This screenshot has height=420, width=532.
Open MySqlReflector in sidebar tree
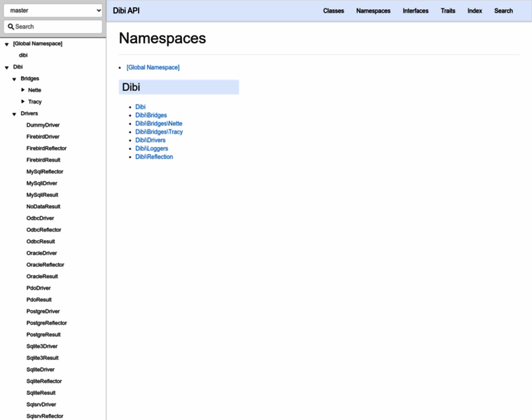pyautogui.click(x=45, y=171)
